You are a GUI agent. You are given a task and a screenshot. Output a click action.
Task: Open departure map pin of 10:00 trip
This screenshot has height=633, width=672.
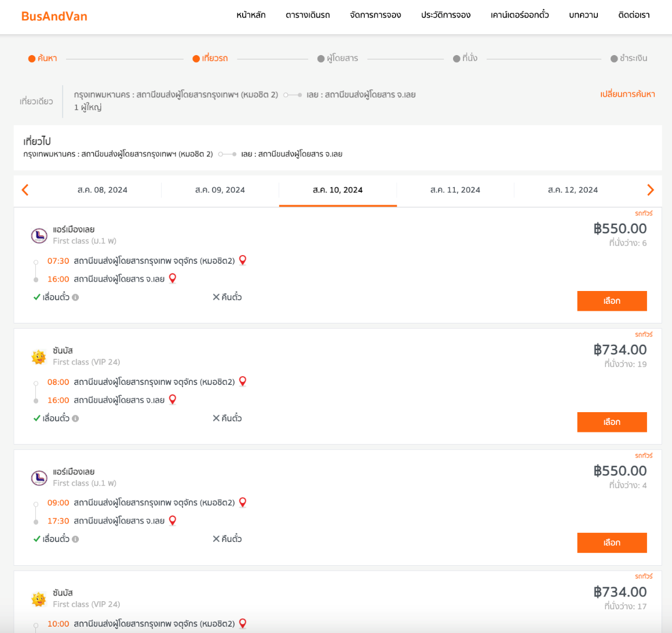click(x=243, y=623)
